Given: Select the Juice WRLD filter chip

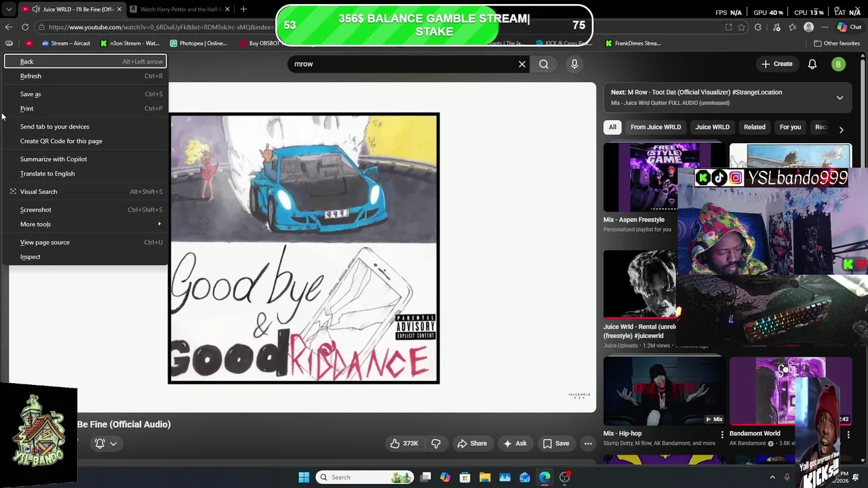Looking at the screenshot, I should pyautogui.click(x=712, y=127).
